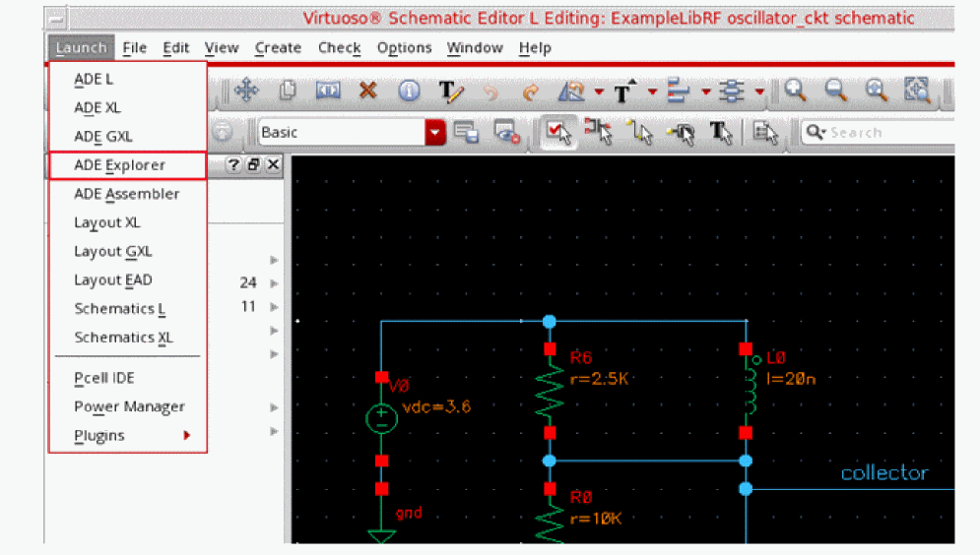Viewport: 980px width, 555px height.
Task: Open dropdown arrow beside text label tool
Action: 651,92
